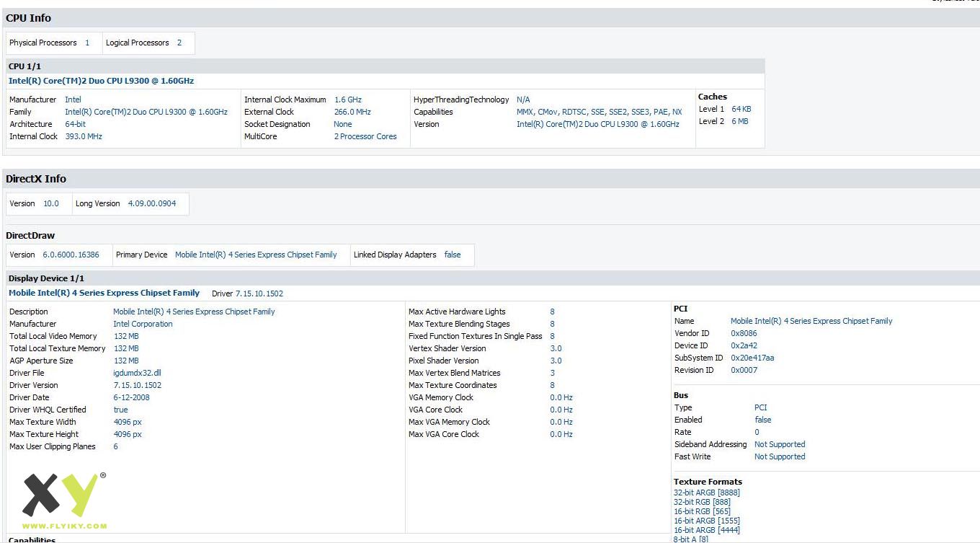The image size is (980, 543).
Task: Click the Device ID value 0x2a42
Action: point(744,345)
